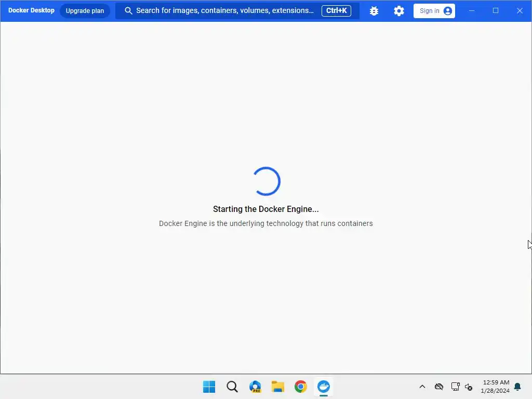This screenshot has width=532, height=399.
Task: Click the muted volume tray icon
Action: [469, 387]
